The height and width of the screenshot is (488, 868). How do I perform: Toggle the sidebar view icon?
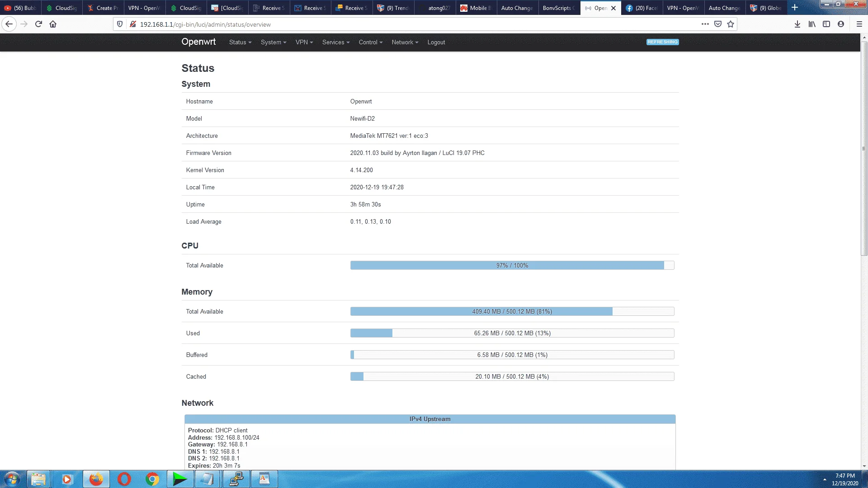(x=826, y=24)
